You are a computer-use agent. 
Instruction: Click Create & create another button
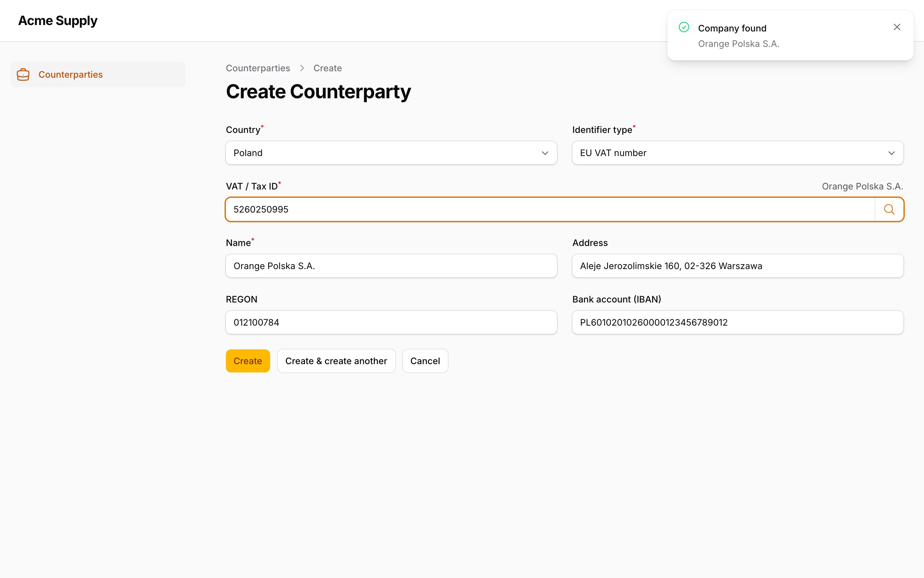point(336,361)
